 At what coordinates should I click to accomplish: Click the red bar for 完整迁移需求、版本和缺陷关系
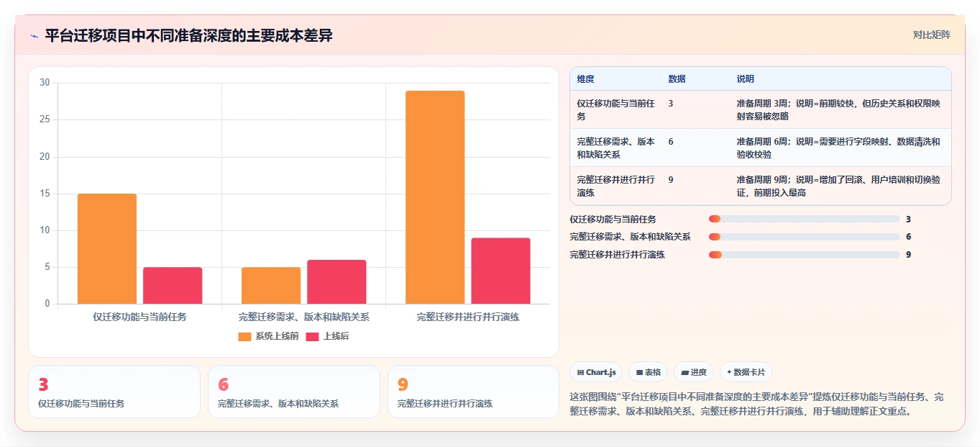tap(336, 282)
